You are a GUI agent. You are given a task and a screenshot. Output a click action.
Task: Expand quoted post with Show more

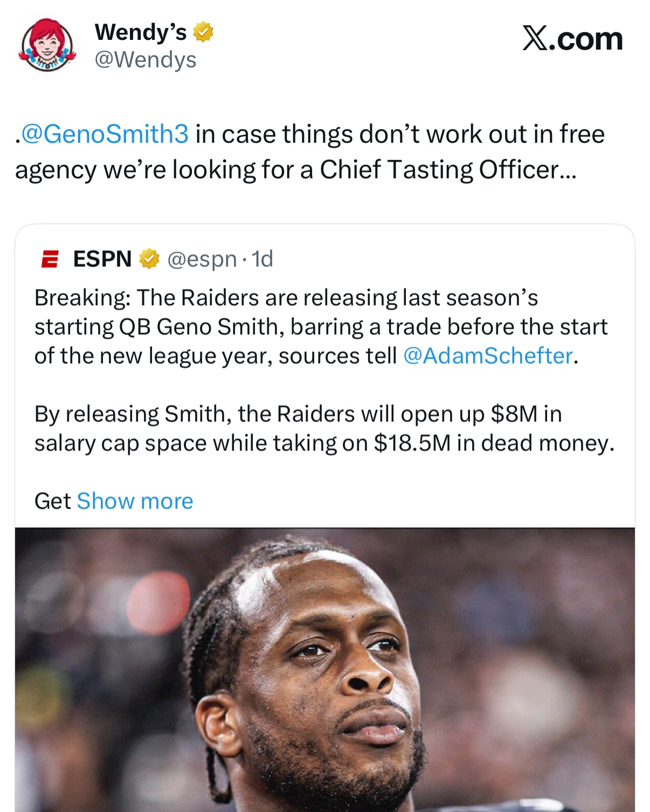coord(135,501)
